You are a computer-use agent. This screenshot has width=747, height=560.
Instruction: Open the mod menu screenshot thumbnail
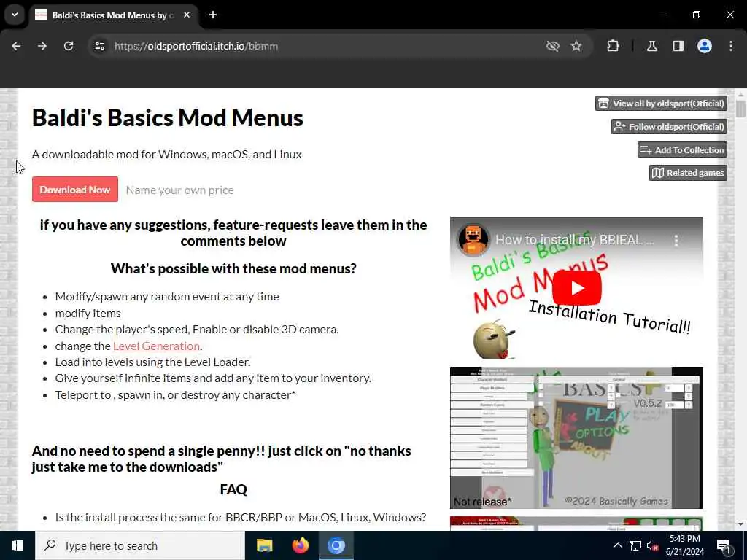(576, 437)
